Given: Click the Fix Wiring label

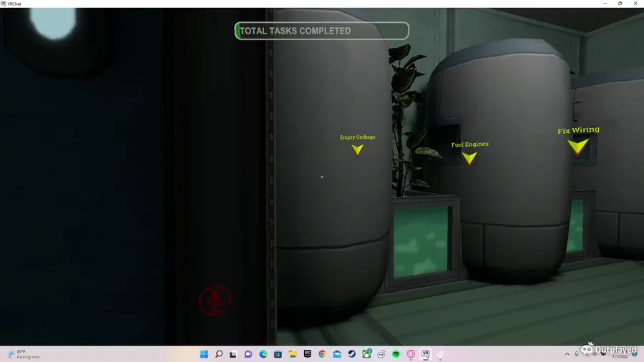Looking at the screenshot, I should [x=578, y=130].
